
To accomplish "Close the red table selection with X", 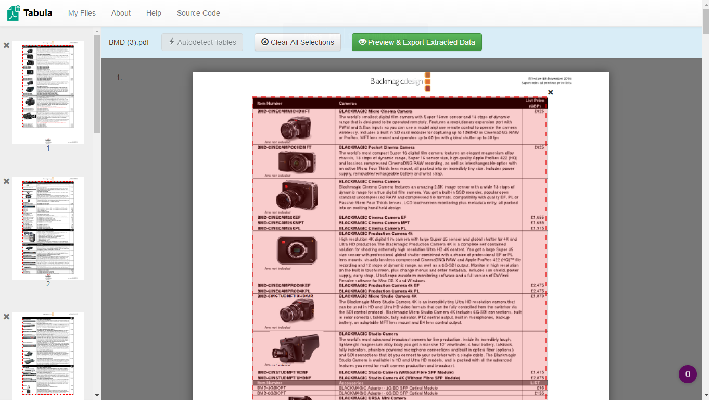I will click(550, 92).
